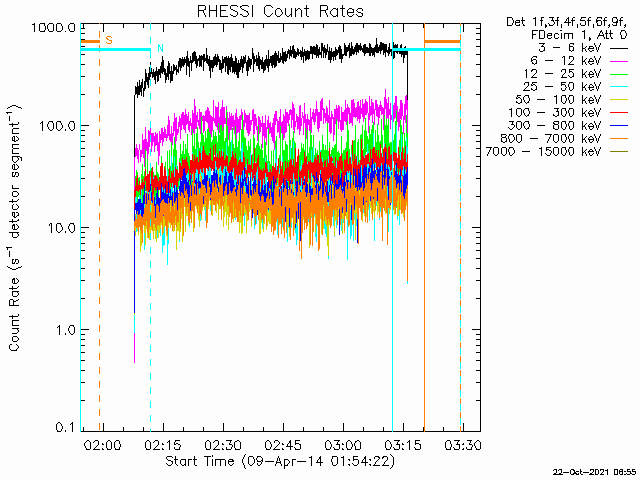This screenshot has height=480, width=640.
Task: Click the black legend line for 3 - 6 keV
Action: pyautogui.click(x=619, y=48)
